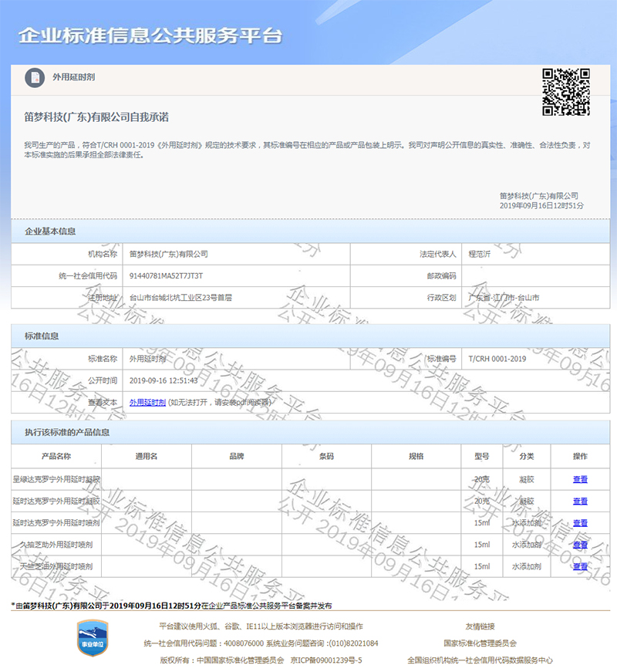
Task: Click the address 台山市台城北坑工业区23号首层
Action: coord(180,298)
